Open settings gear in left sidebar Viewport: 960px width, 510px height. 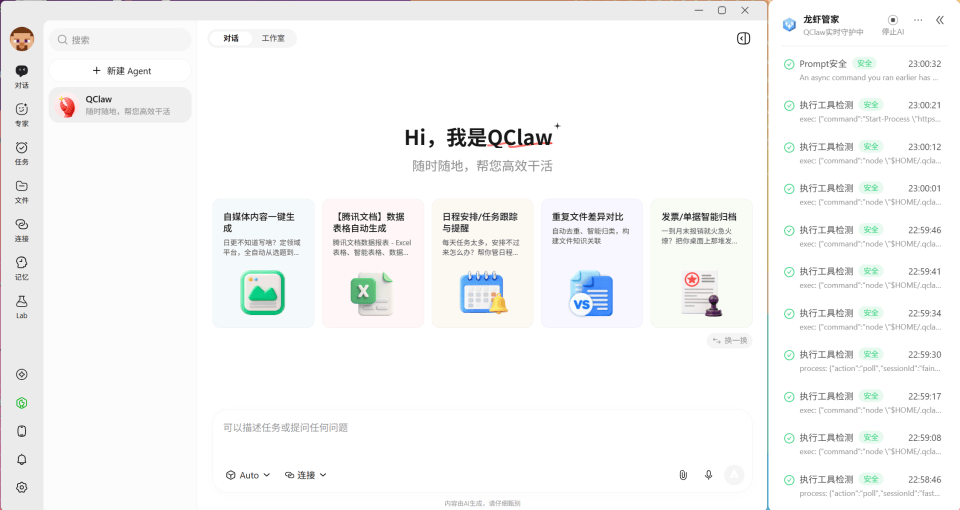(x=22, y=487)
